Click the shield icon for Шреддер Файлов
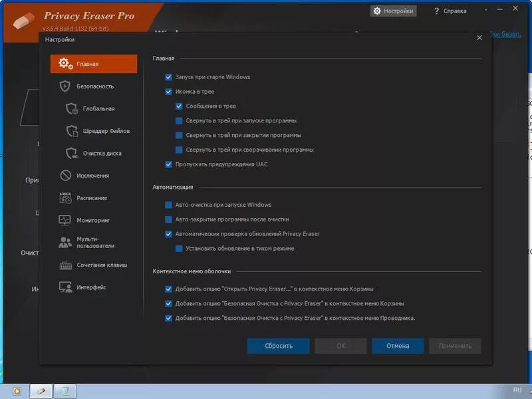This screenshot has width=532, height=399. pos(72,131)
